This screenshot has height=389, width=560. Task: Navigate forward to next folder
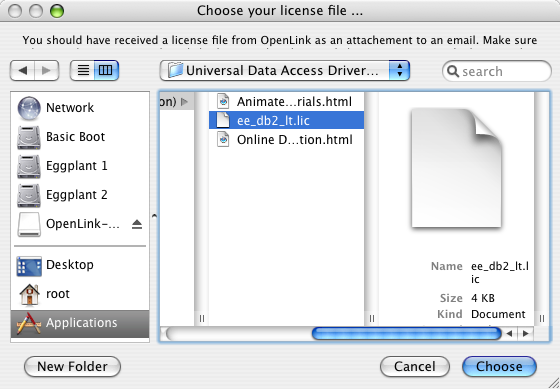click(x=46, y=70)
